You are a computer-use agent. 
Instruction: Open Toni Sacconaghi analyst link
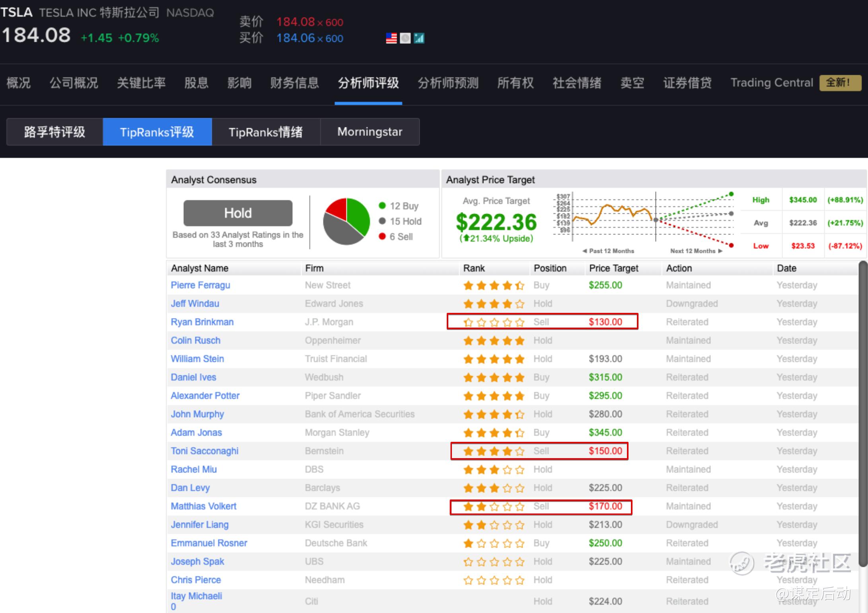(x=204, y=451)
